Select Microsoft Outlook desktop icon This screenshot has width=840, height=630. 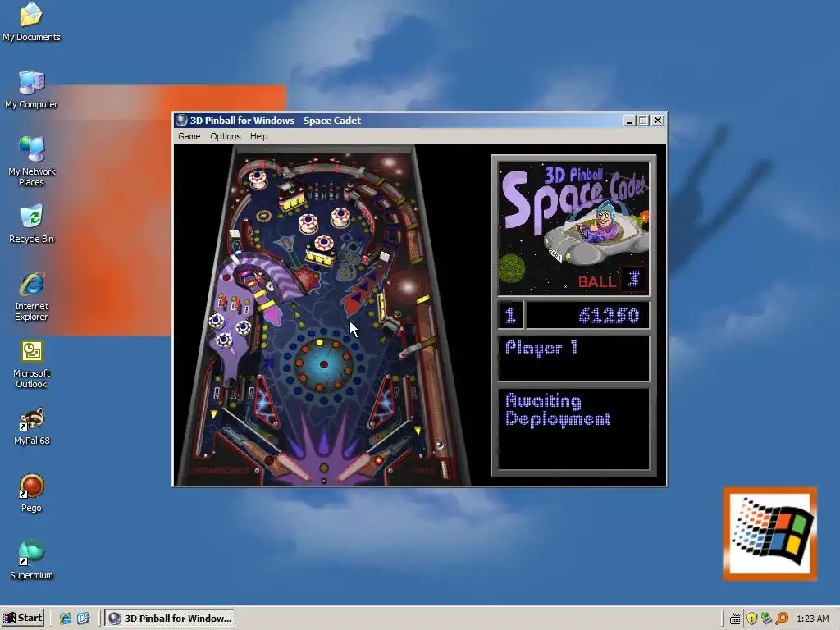[x=32, y=363]
